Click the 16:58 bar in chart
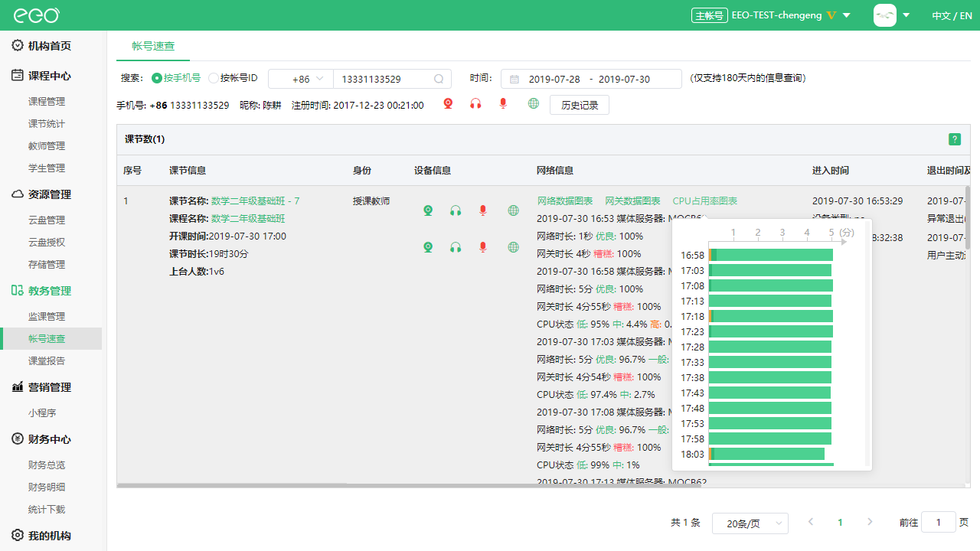This screenshot has height=551, width=980. (x=771, y=255)
